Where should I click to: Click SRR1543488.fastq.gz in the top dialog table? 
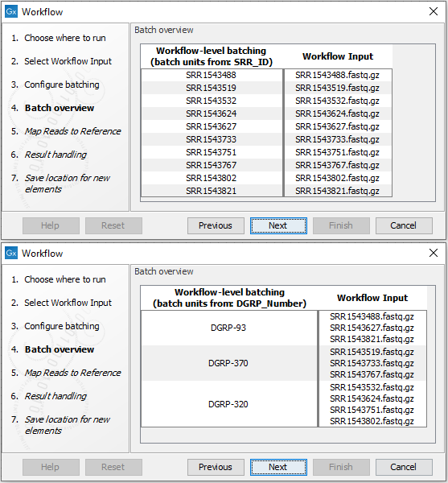pos(338,75)
